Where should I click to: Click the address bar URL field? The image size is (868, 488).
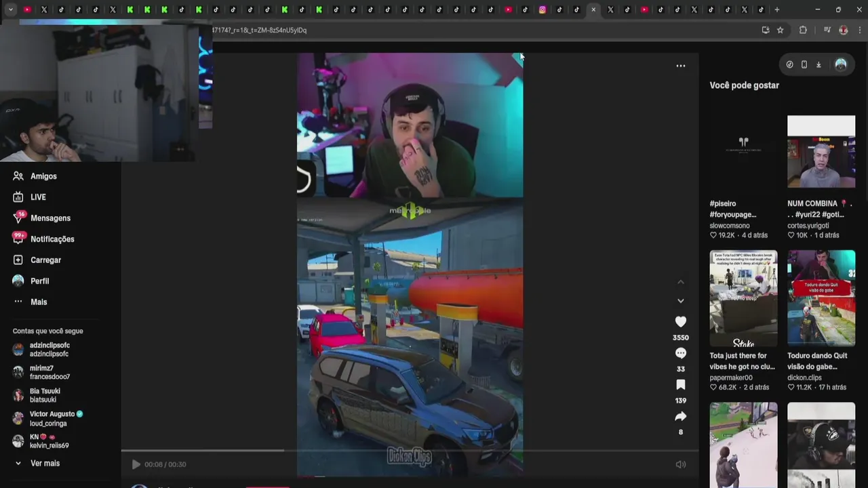tap(475, 30)
